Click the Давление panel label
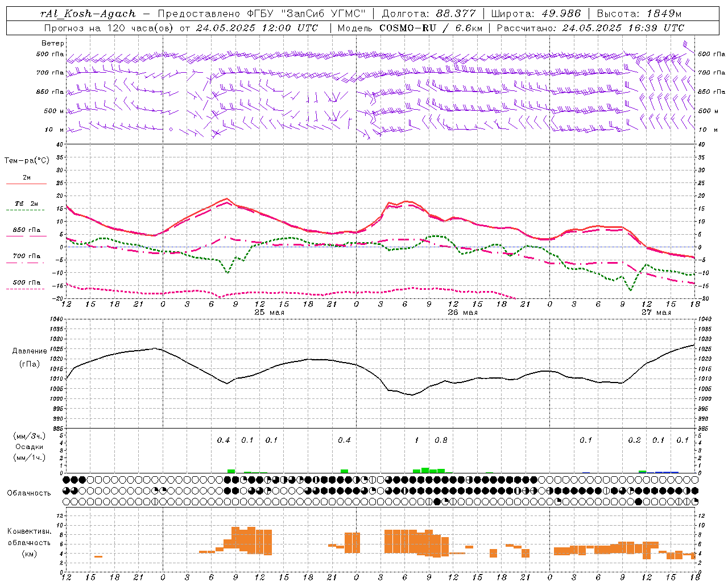 [x=30, y=351]
